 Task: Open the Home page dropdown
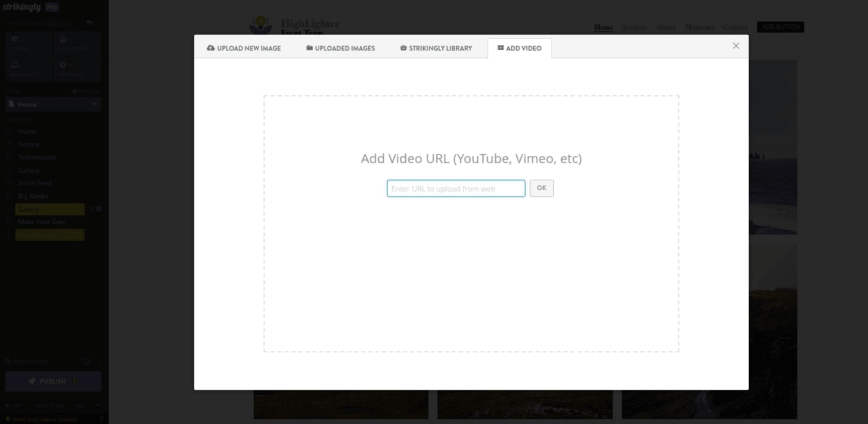click(x=53, y=104)
